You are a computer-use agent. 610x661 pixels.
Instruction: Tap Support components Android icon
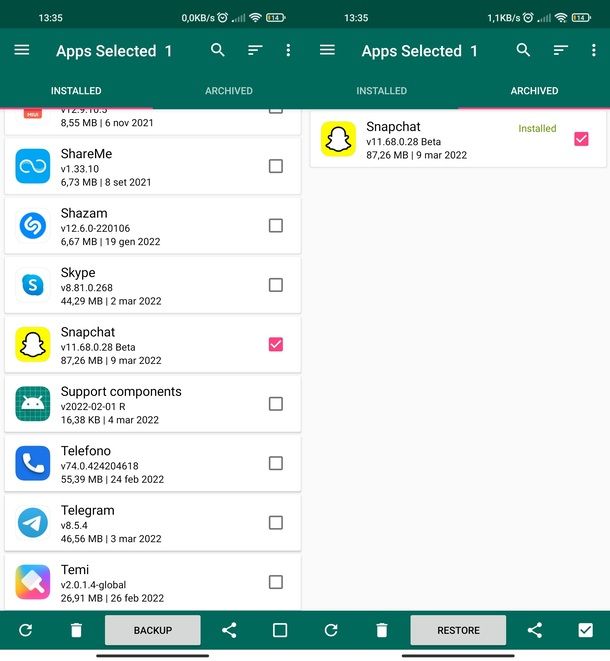pyautogui.click(x=32, y=404)
